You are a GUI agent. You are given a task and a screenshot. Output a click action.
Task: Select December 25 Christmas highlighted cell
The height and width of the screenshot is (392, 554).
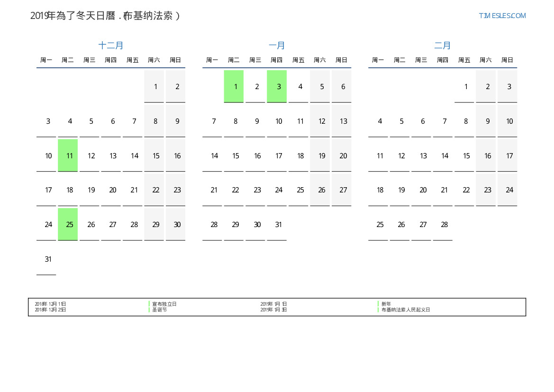pos(68,224)
